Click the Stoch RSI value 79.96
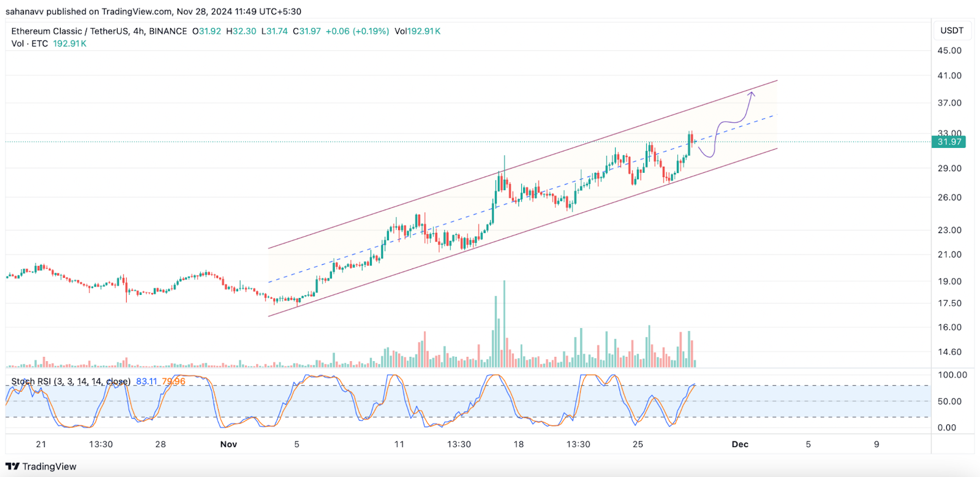980x477 pixels. tap(173, 381)
